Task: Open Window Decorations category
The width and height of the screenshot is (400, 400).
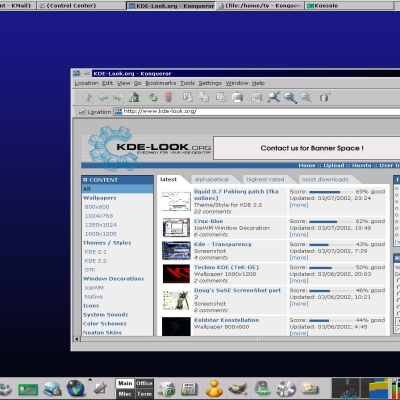Action: (x=114, y=279)
